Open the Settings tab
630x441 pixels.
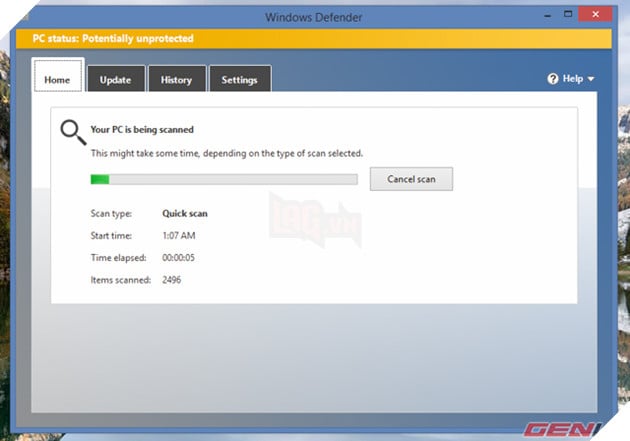[x=239, y=80]
